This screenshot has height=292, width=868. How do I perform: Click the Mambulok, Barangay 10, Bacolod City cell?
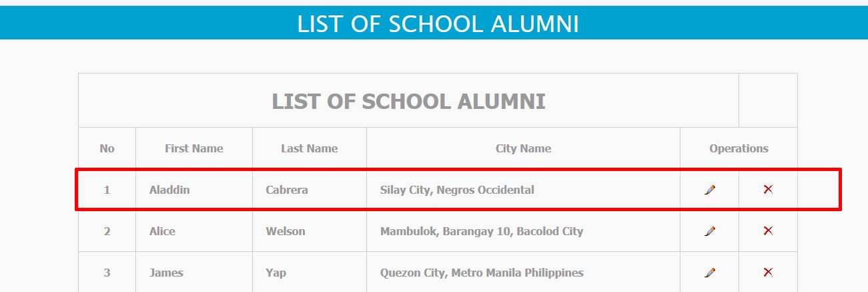tap(482, 231)
